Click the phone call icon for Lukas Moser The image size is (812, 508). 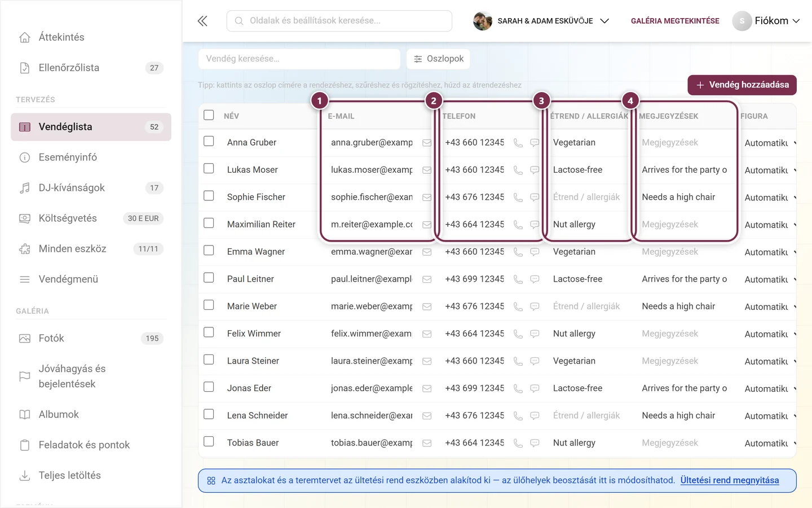(x=518, y=170)
